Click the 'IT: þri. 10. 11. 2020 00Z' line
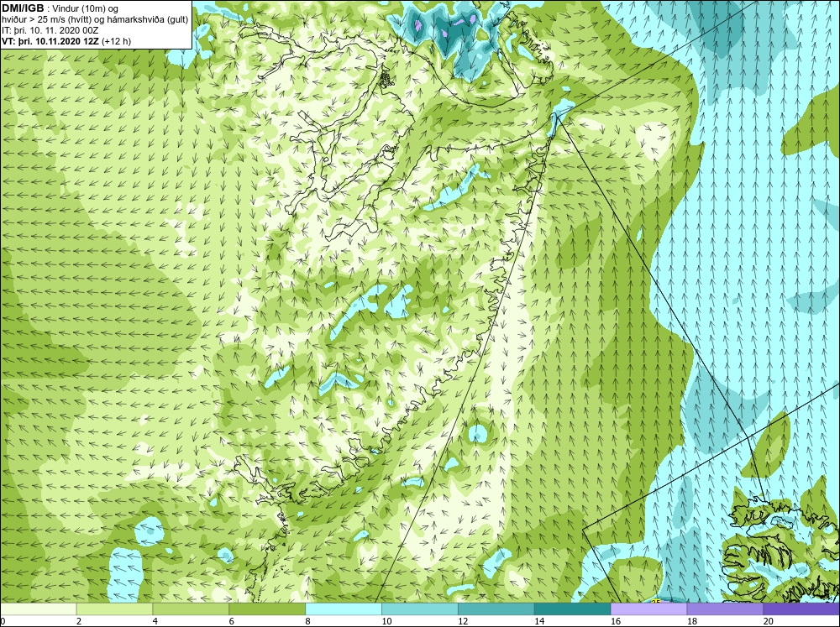840x627 pixels. tap(50, 30)
